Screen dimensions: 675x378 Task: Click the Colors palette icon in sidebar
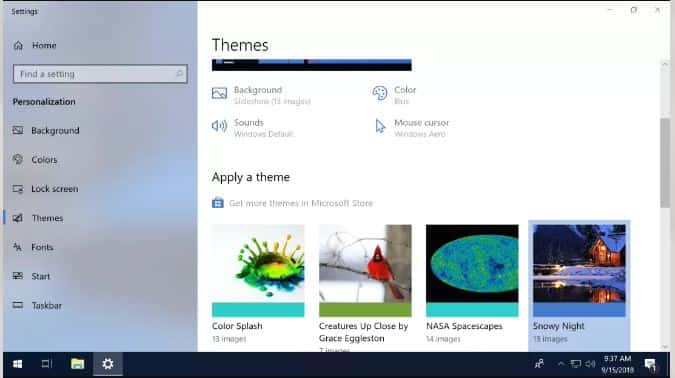coord(18,159)
